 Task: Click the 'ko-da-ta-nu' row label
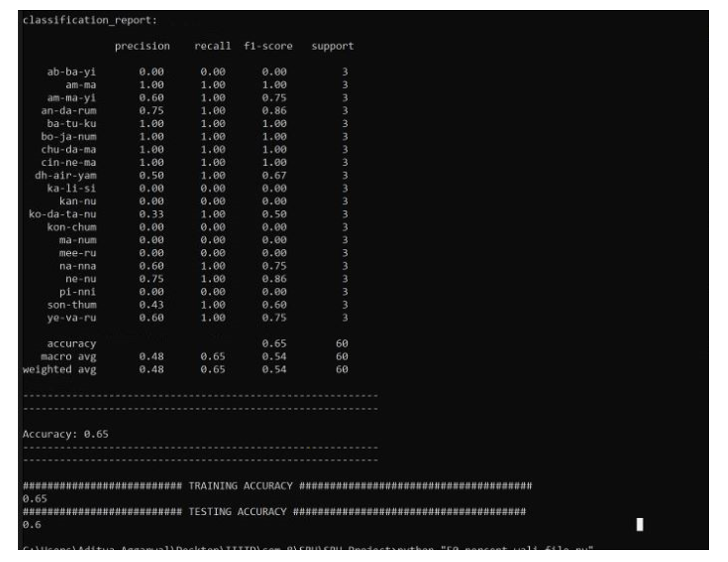(63, 214)
